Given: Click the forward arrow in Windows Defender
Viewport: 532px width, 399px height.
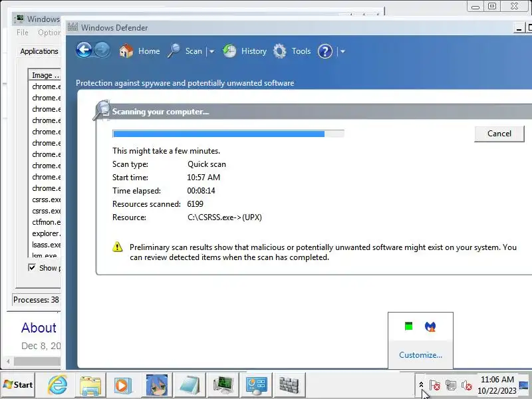Looking at the screenshot, I should (102, 51).
